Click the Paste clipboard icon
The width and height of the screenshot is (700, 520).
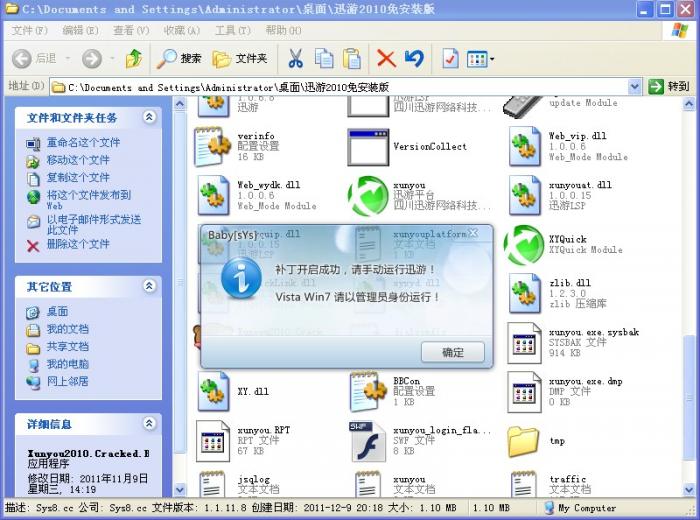(x=352, y=58)
